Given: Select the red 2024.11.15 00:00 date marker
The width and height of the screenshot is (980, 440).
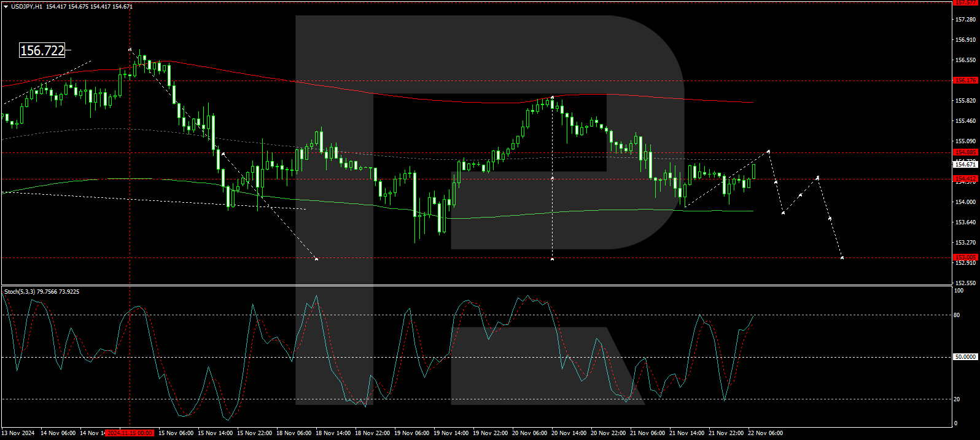Looking at the screenshot, I should click(x=129, y=433).
